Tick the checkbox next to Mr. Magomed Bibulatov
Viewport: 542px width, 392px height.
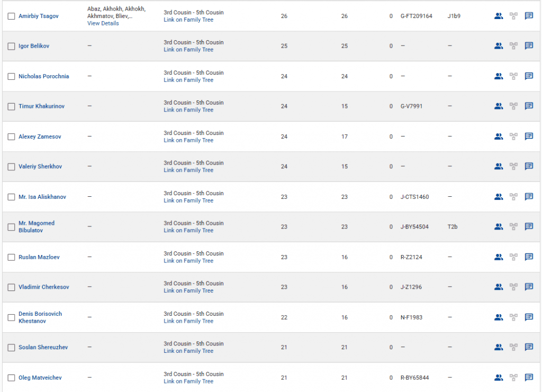(x=11, y=227)
